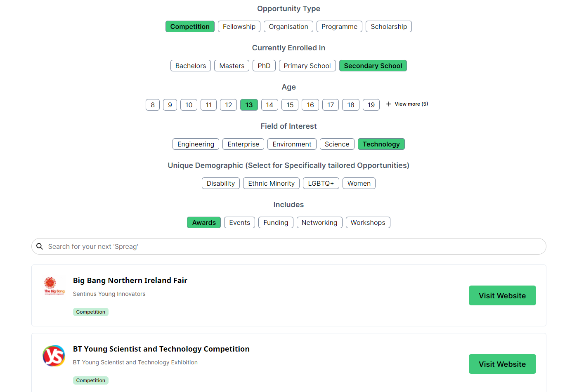Choose age 17 chip
This screenshot has height=392, width=572.
pos(331,105)
